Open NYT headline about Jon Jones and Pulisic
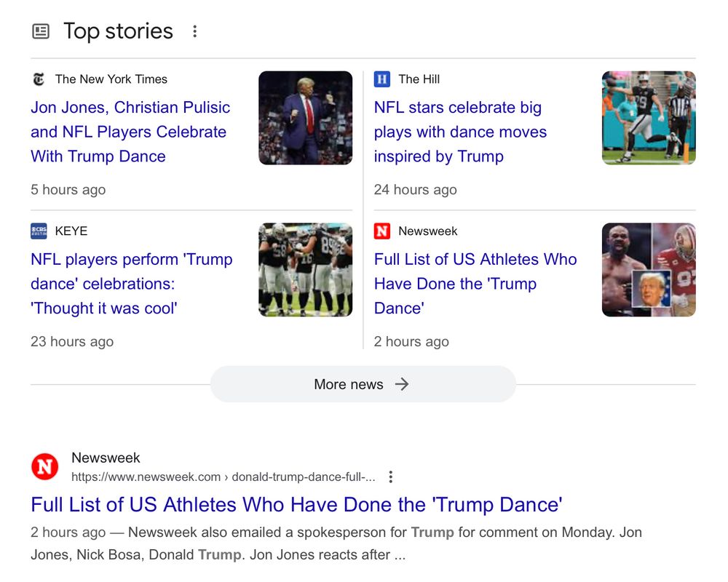Image resolution: width=728 pixels, height=582 pixels. click(130, 132)
